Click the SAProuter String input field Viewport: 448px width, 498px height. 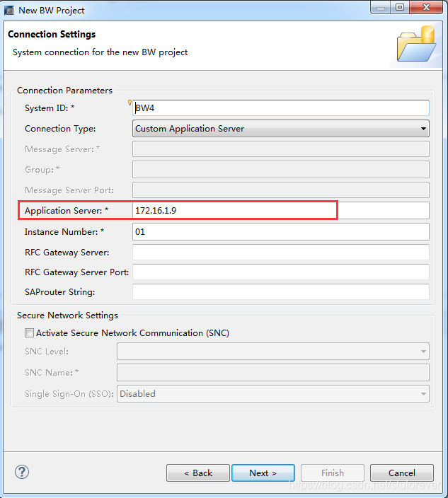coord(281,292)
